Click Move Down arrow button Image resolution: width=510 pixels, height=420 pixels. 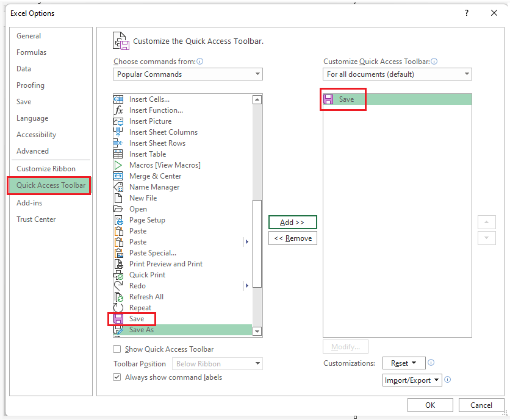[x=487, y=238]
